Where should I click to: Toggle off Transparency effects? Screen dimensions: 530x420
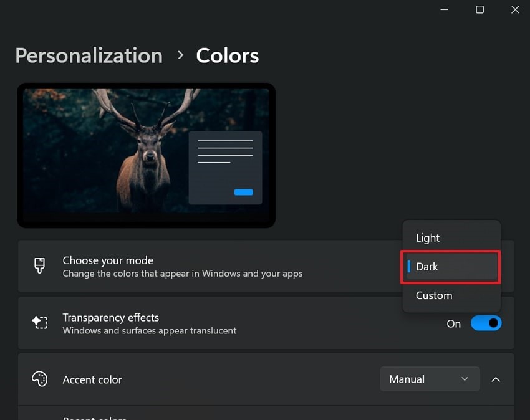pos(486,323)
